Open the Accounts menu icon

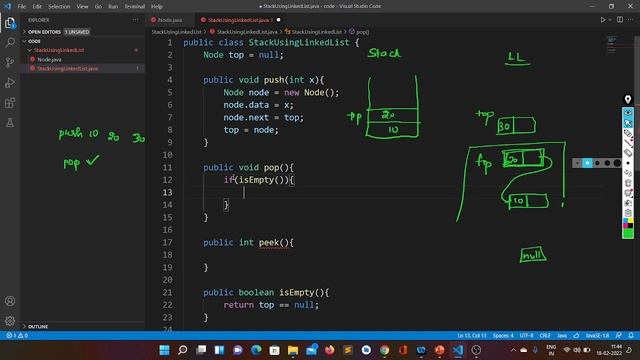point(10,301)
